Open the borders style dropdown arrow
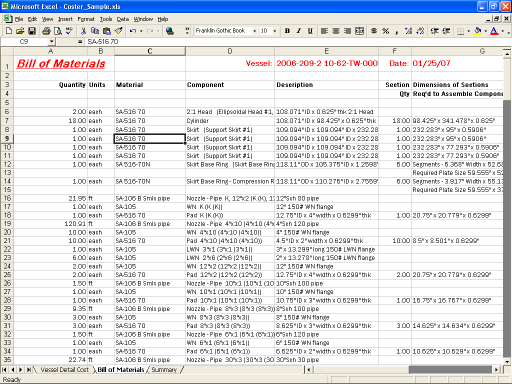 [468, 31]
